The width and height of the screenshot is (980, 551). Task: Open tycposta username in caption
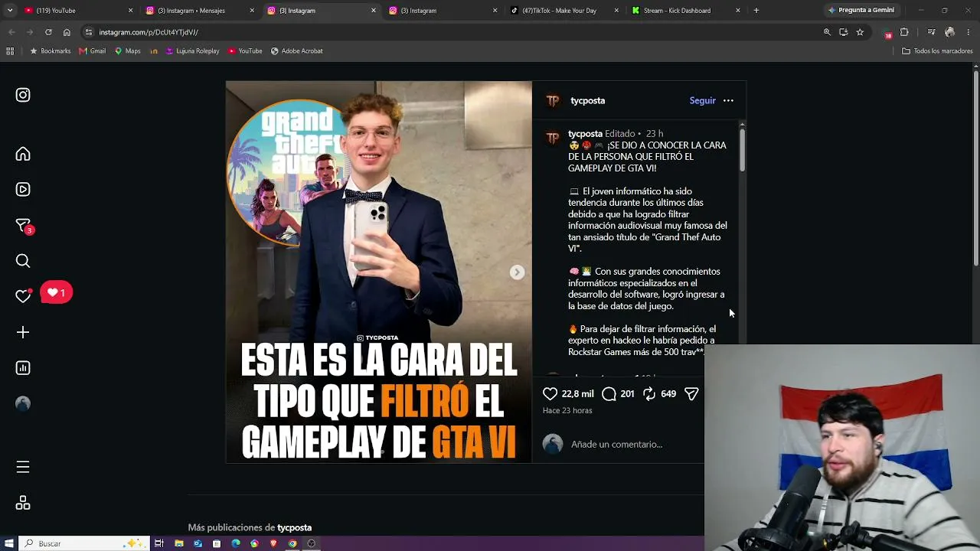coord(585,133)
